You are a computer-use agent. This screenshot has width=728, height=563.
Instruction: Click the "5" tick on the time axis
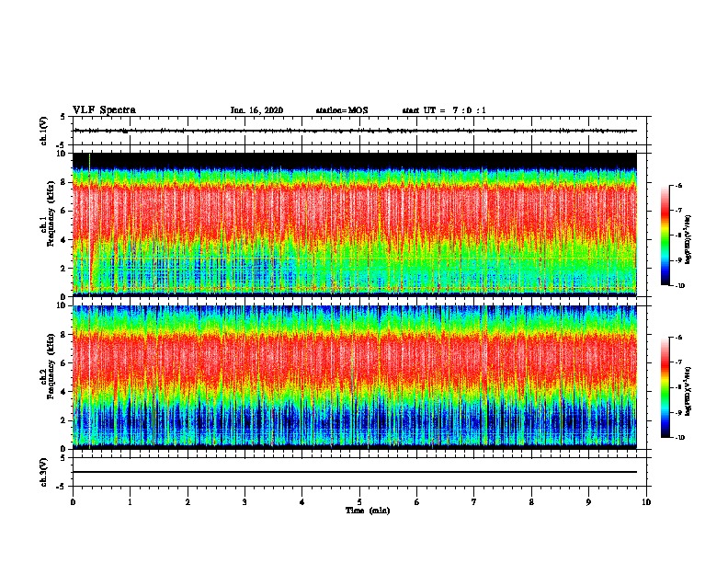pyautogui.click(x=359, y=502)
